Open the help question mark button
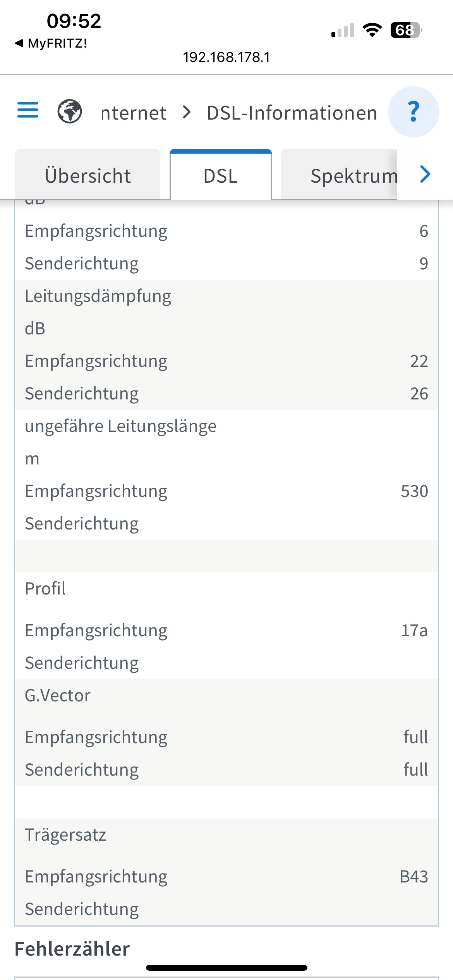 click(413, 112)
